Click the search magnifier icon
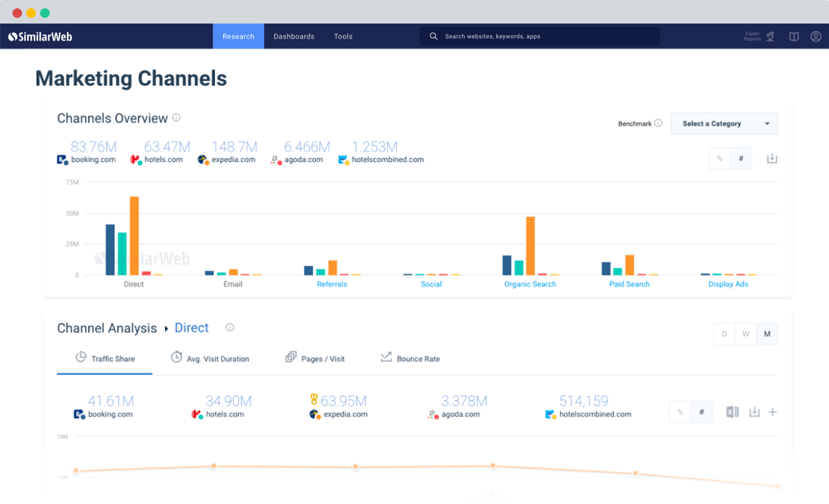 coord(434,37)
